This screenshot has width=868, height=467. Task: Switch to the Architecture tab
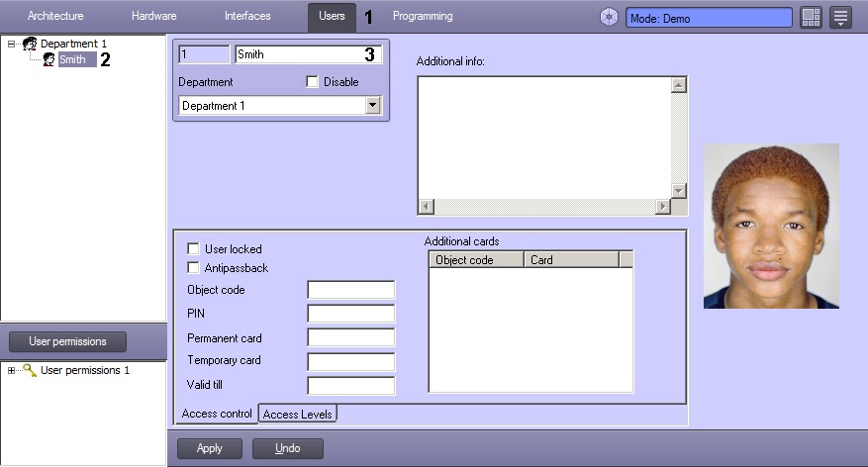(x=55, y=16)
